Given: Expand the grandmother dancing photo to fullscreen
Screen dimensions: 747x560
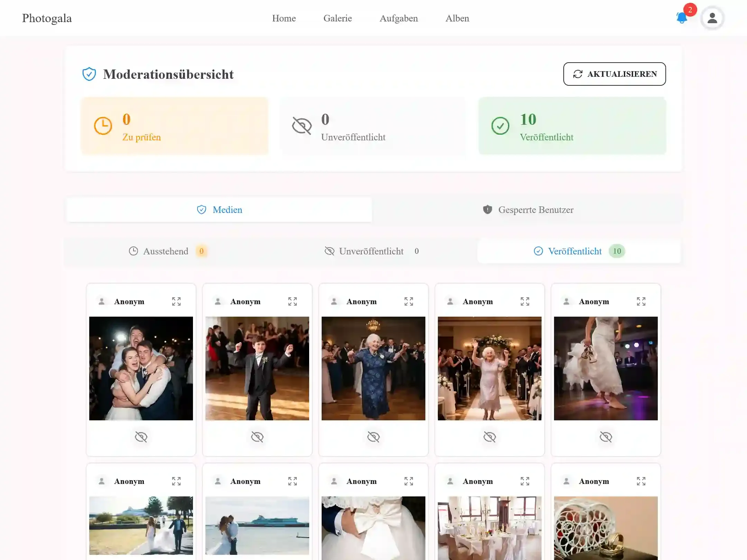Looking at the screenshot, I should (409, 301).
